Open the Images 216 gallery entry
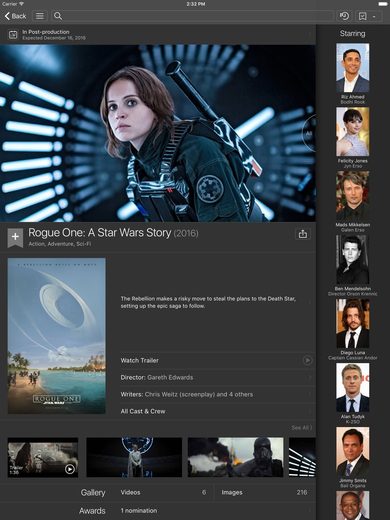The width and height of the screenshot is (390, 520). click(264, 492)
